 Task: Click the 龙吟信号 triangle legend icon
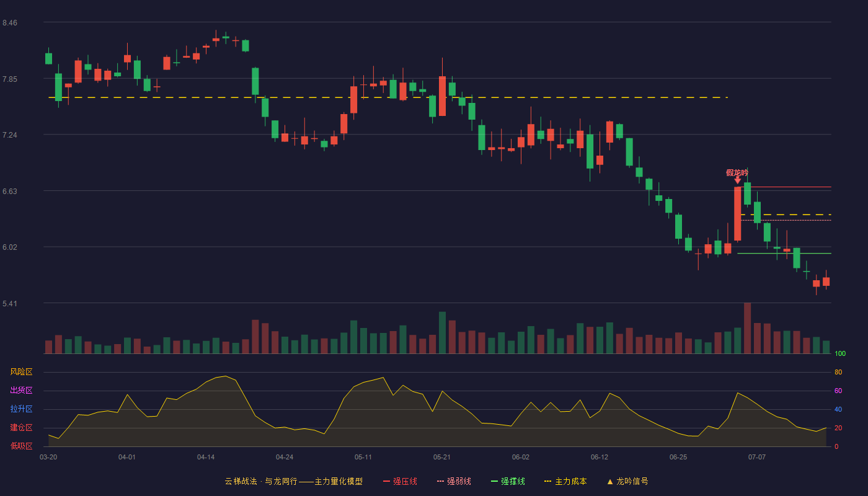(x=610, y=481)
